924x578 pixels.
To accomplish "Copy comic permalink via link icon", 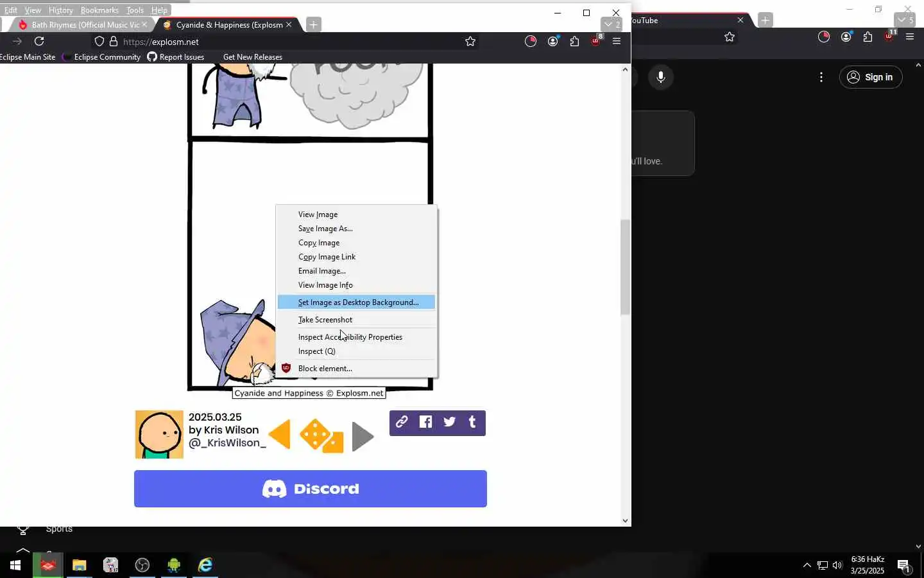I will pos(402,422).
